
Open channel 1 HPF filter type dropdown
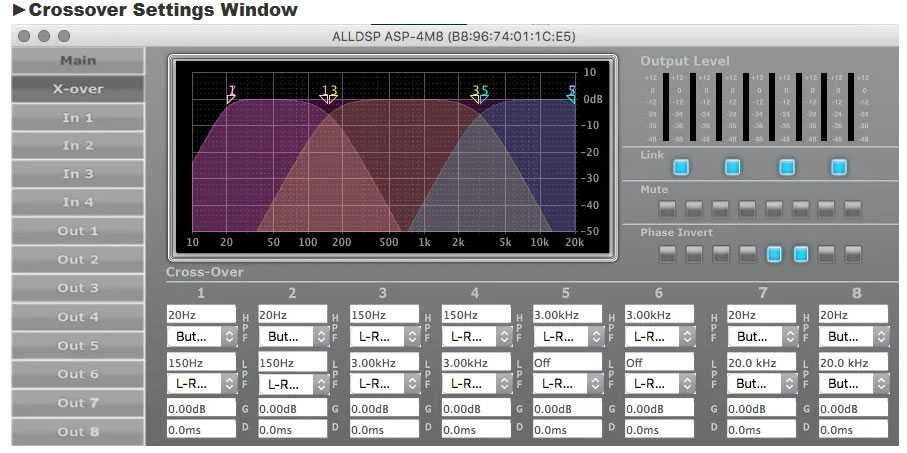pyautogui.click(x=201, y=336)
